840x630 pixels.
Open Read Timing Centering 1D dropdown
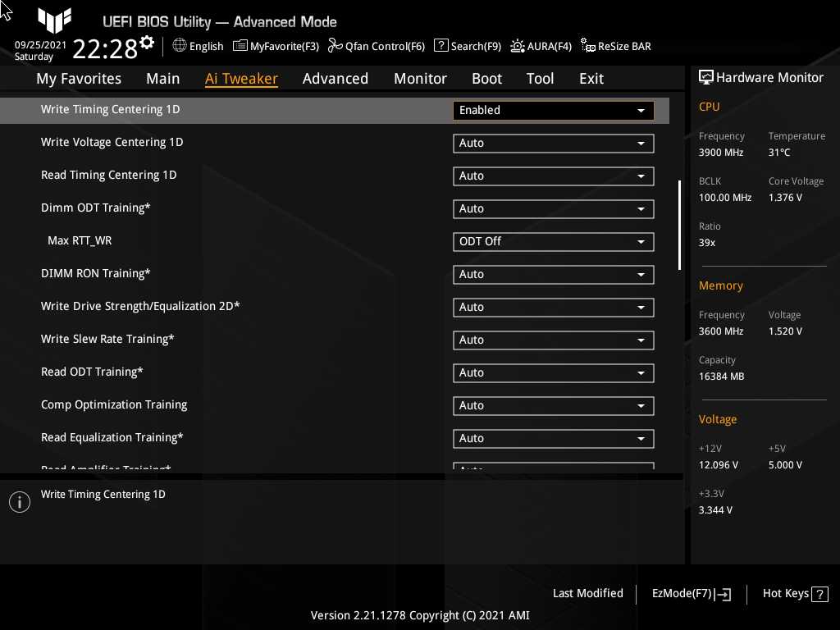click(554, 176)
